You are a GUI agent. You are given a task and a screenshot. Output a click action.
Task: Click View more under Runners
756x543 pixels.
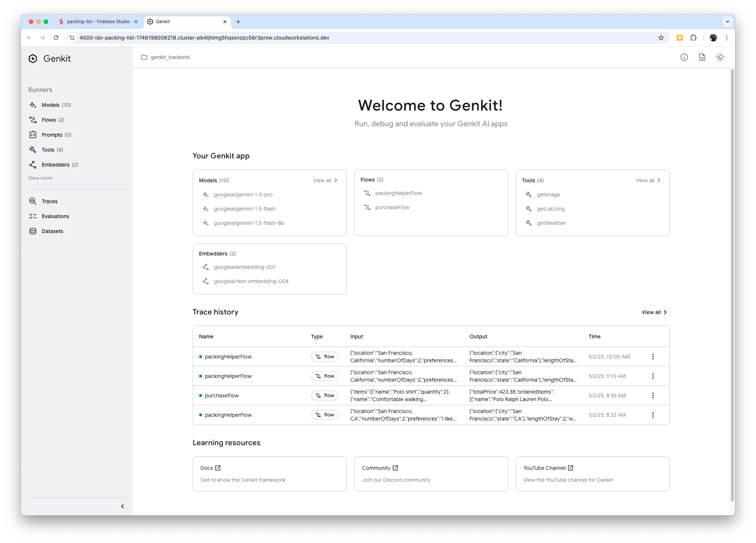tap(40, 178)
